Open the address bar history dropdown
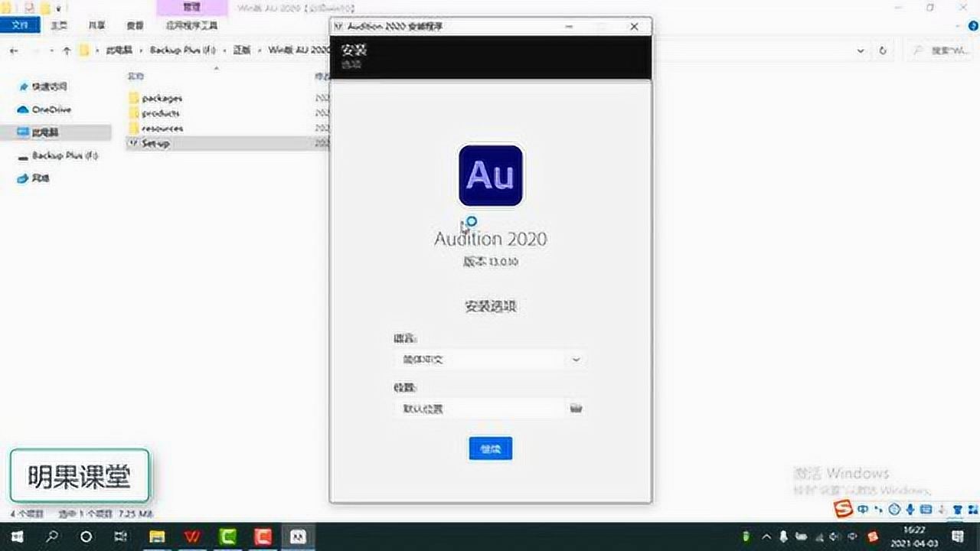 coord(861,51)
